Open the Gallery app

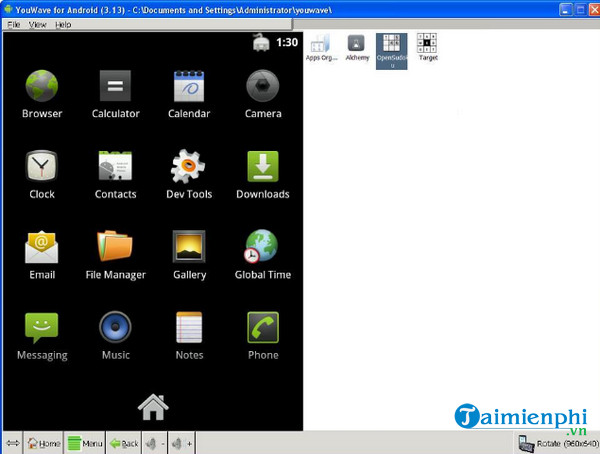pos(189,246)
